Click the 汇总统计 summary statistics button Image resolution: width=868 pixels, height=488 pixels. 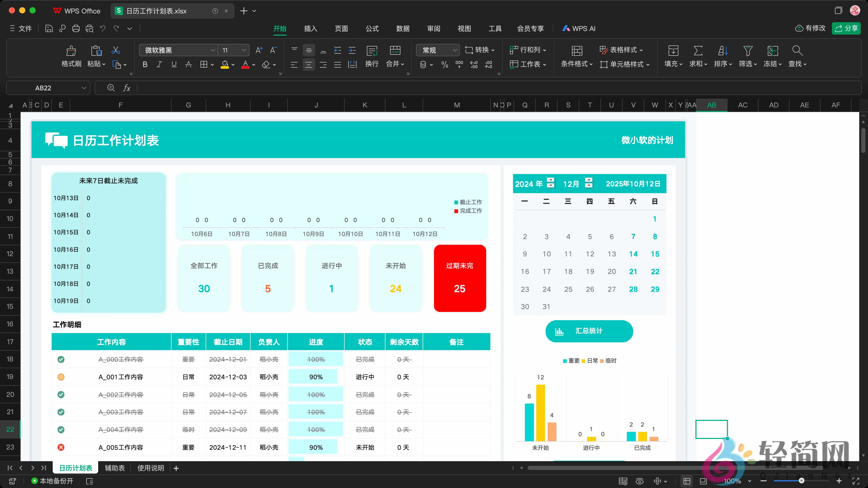(589, 331)
